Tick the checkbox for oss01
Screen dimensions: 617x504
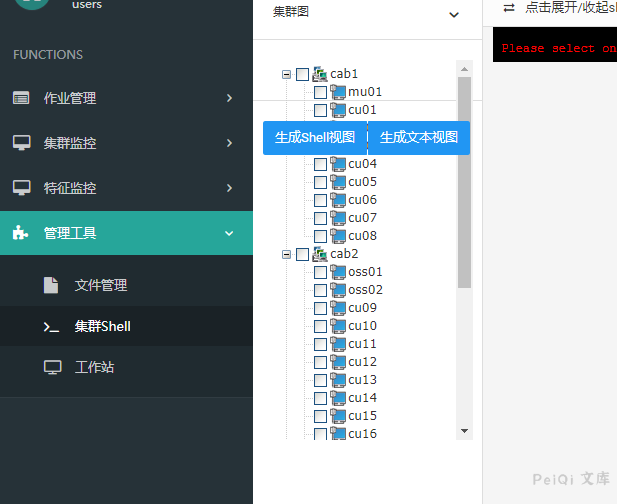[x=320, y=272]
